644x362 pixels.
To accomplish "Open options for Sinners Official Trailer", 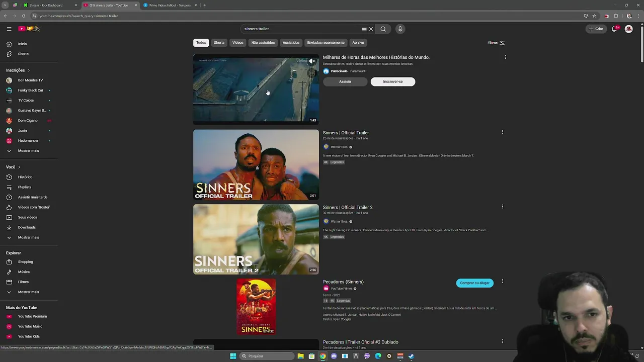I will click(502, 132).
